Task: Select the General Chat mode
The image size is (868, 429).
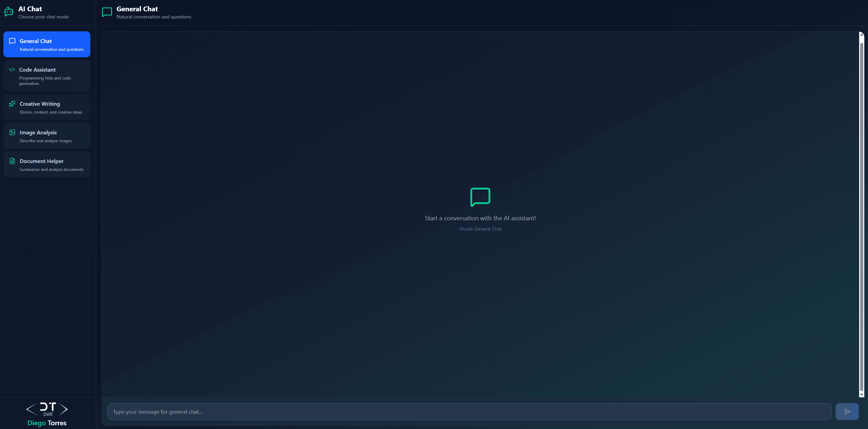Action: (x=47, y=44)
